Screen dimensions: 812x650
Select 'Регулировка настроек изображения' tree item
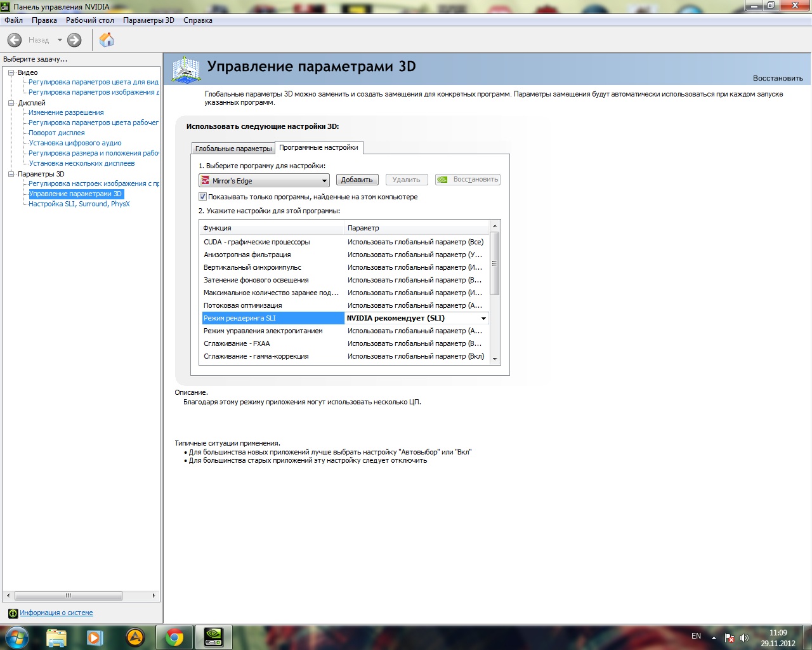tap(94, 184)
